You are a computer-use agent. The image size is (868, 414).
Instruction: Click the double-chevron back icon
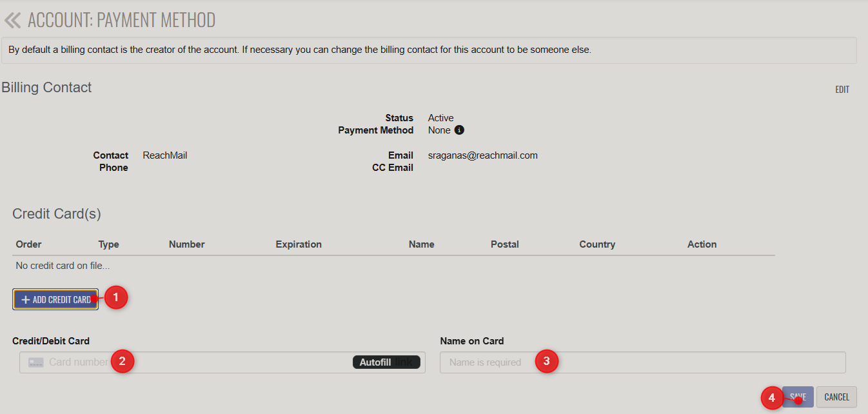(x=12, y=21)
